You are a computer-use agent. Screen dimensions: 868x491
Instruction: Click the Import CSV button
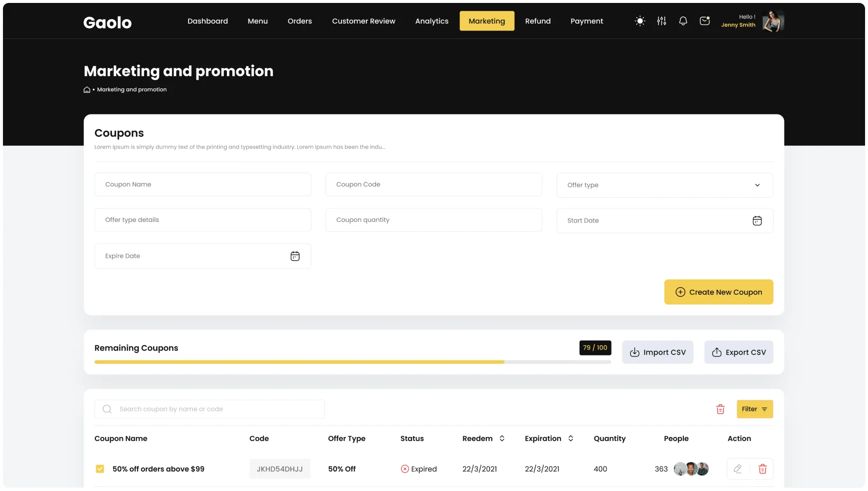(x=658, y=353)
